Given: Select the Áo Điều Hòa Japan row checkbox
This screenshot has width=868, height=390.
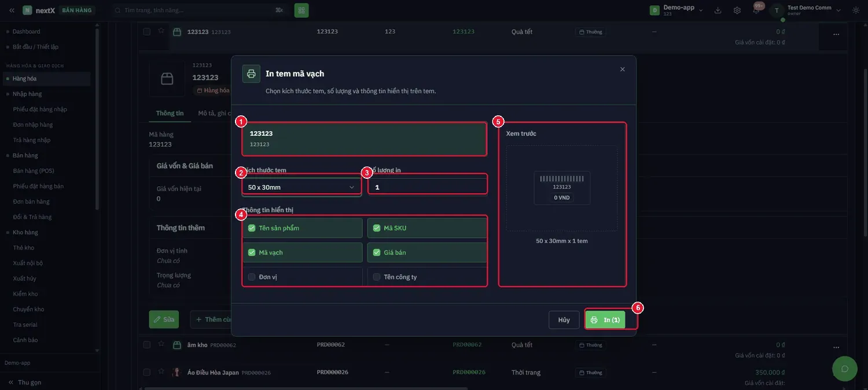Looking at the screenshot, I should (x=146, y=372).
